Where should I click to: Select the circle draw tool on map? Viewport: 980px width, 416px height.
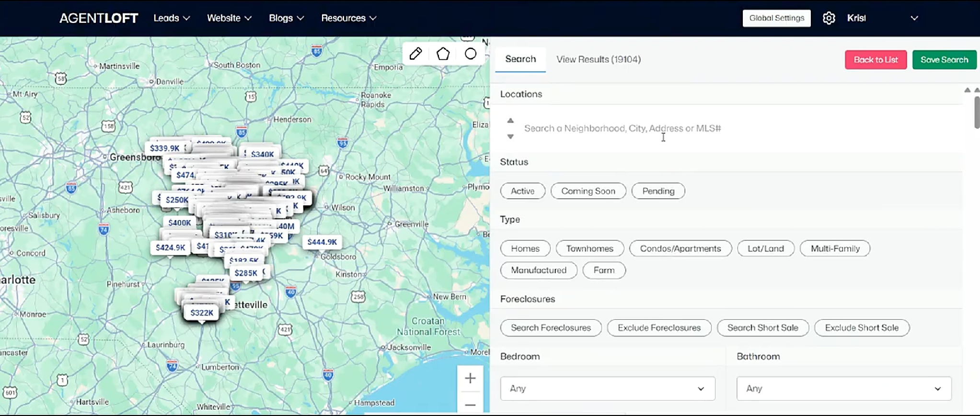click(471, 54)
